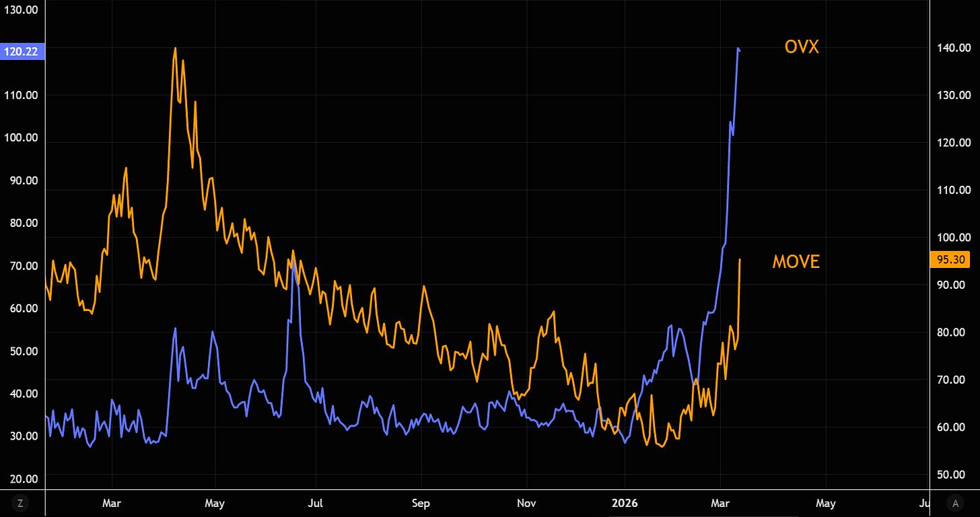Screen dimensions: 980x517
Task: Click 90.00 on the left price scale
Action: click(23, 180)
